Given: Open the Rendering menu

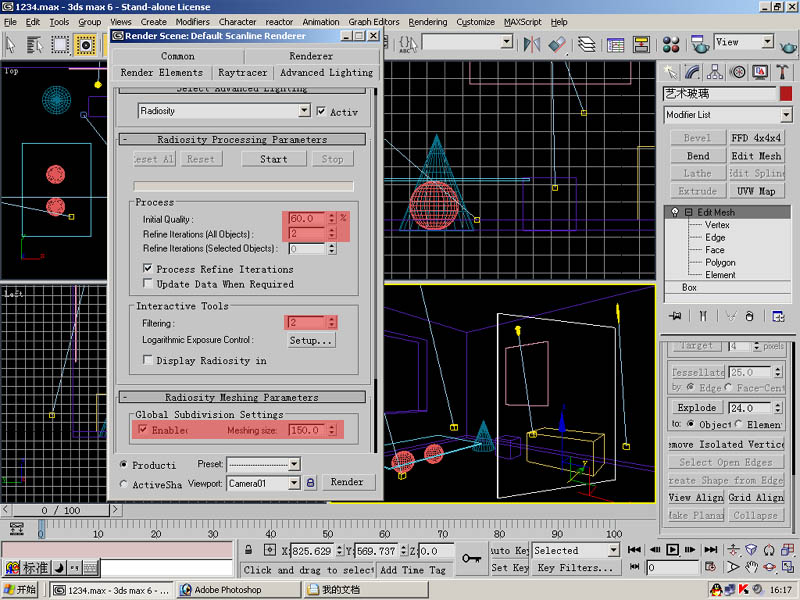Looking at the screenshot, I should pyautogui.click(x=428, y=22).
